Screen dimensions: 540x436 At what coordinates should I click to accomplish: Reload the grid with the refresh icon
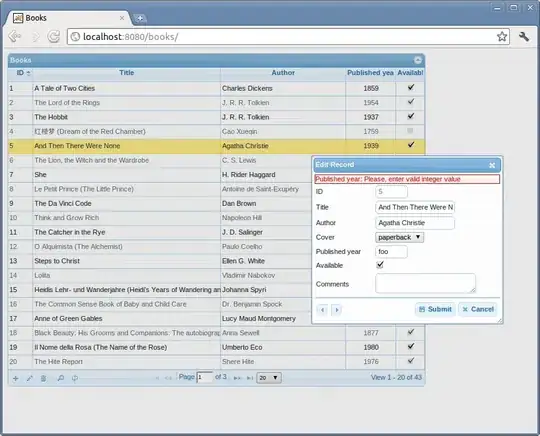tap(75, 378)
